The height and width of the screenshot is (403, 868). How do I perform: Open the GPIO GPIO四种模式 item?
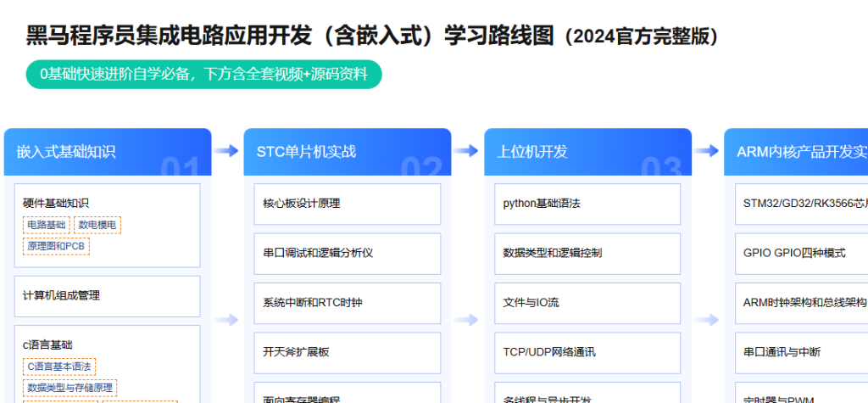point(802,254)
